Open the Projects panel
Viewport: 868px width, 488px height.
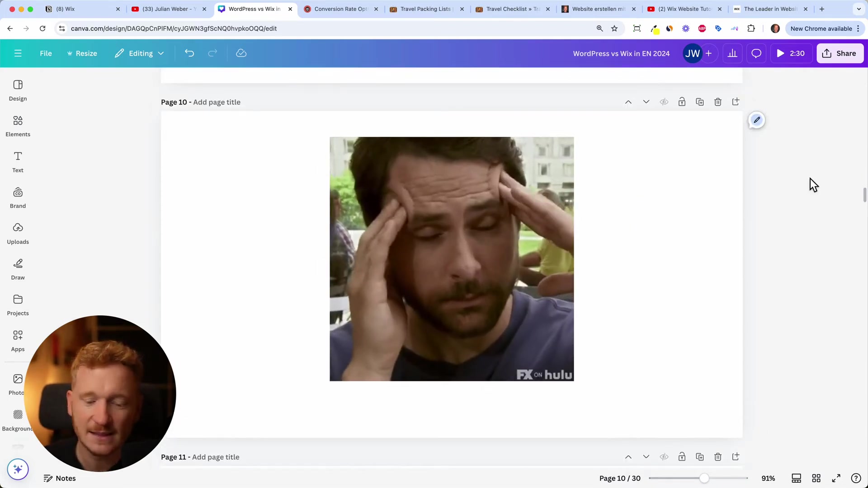pos(18,305)
